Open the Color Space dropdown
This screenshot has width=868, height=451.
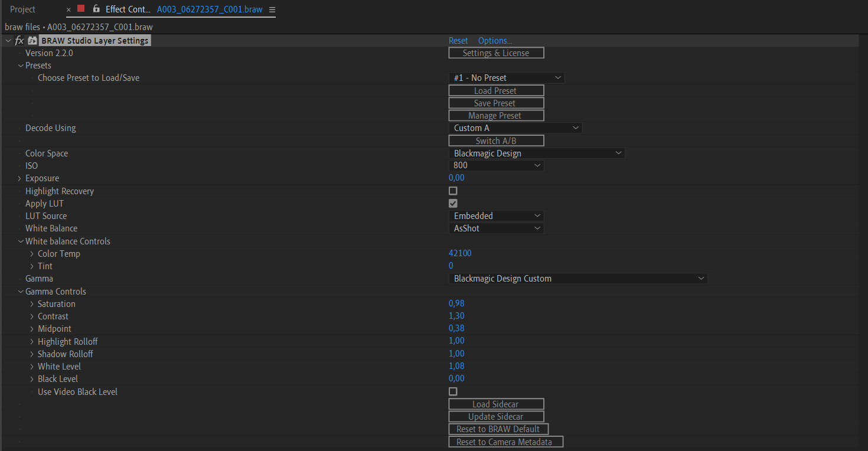tap(536, 153)
